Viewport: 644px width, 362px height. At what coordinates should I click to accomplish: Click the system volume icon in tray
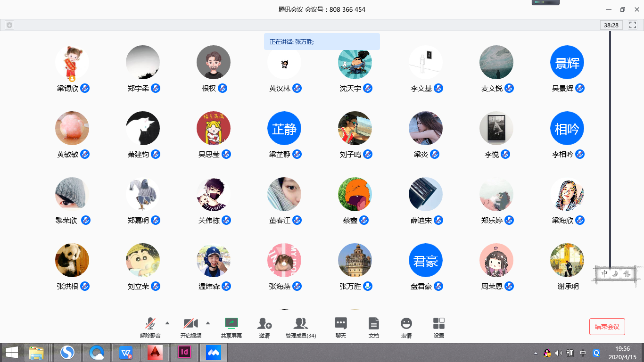tap(559, 353)
